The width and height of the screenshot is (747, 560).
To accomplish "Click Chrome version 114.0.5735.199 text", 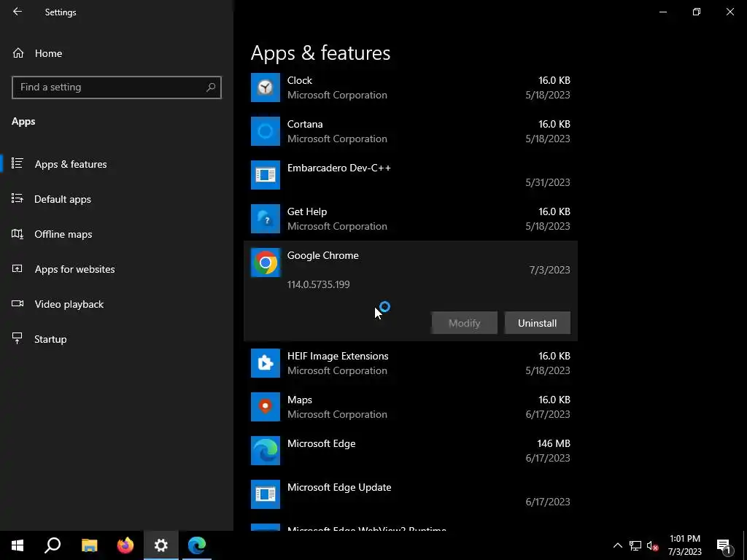I will [318, 284].
